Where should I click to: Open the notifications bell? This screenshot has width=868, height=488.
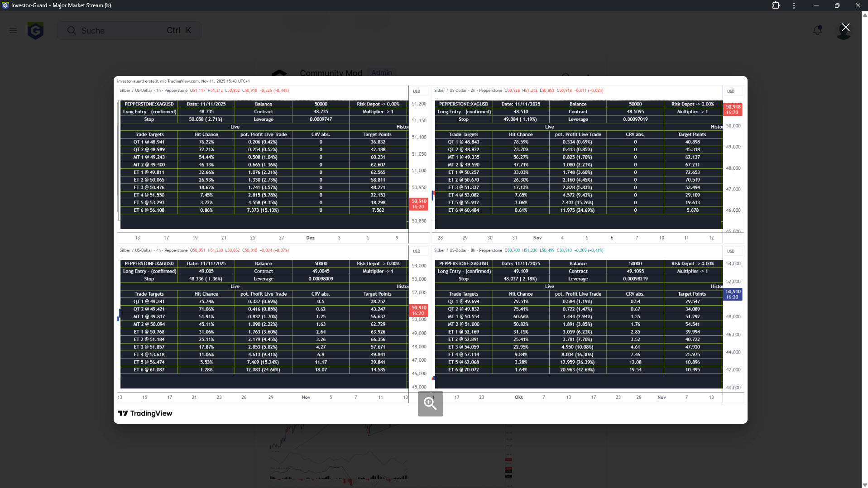point(817,30)
